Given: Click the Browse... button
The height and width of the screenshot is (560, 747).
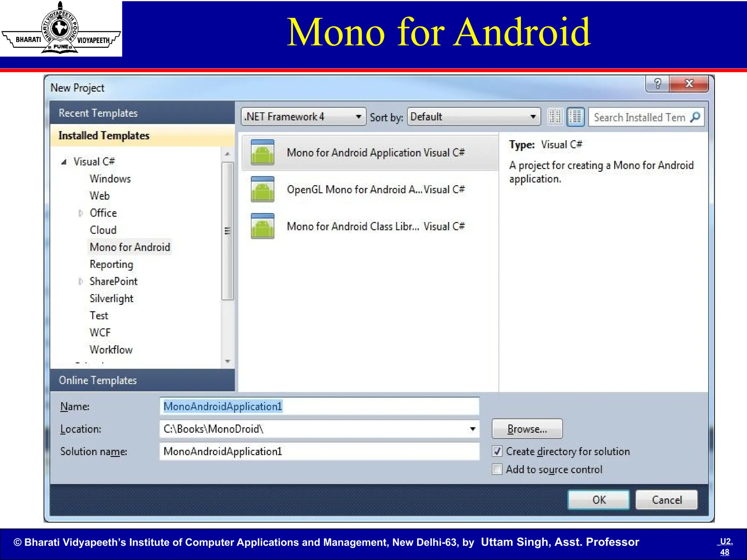Looking at the screenshot, I should [x=527, y=429].
